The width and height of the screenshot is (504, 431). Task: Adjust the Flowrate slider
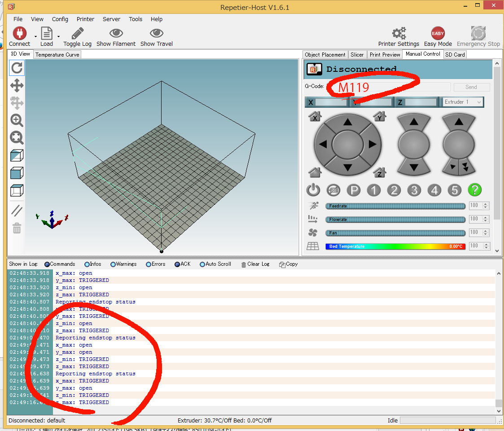pos(395,220)
